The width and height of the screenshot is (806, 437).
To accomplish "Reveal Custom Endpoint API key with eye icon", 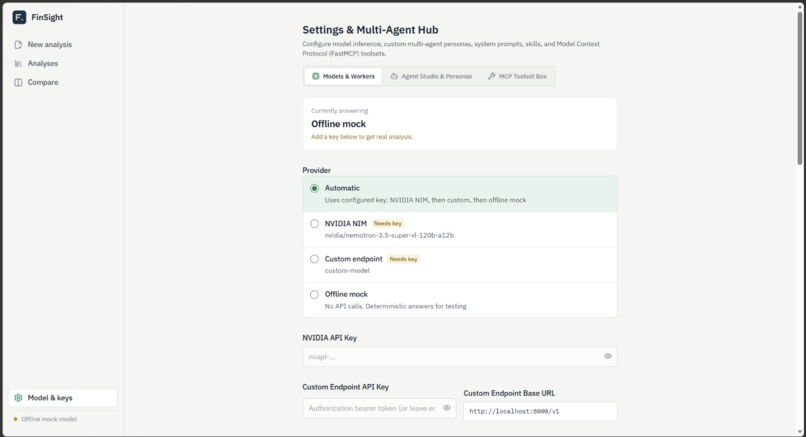I will 447,408.
